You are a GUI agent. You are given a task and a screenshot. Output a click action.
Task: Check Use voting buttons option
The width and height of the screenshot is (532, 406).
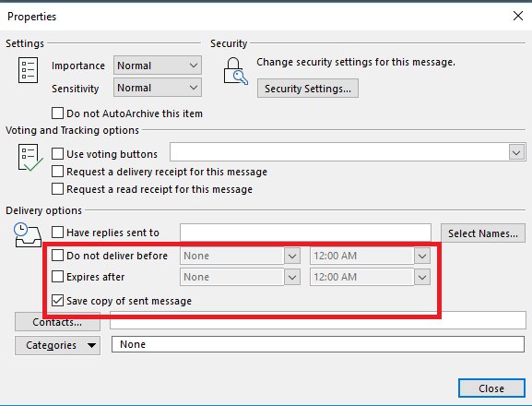57,154
